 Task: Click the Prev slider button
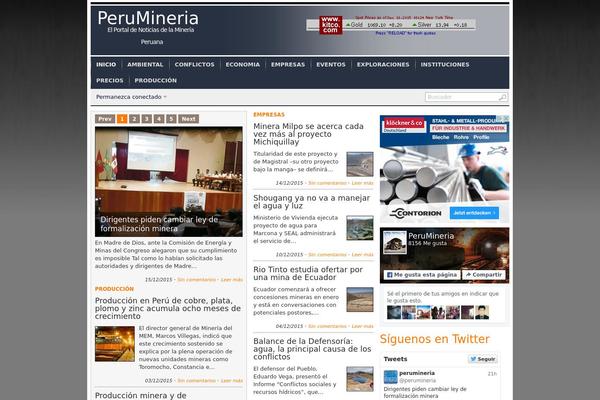(105, 119)
